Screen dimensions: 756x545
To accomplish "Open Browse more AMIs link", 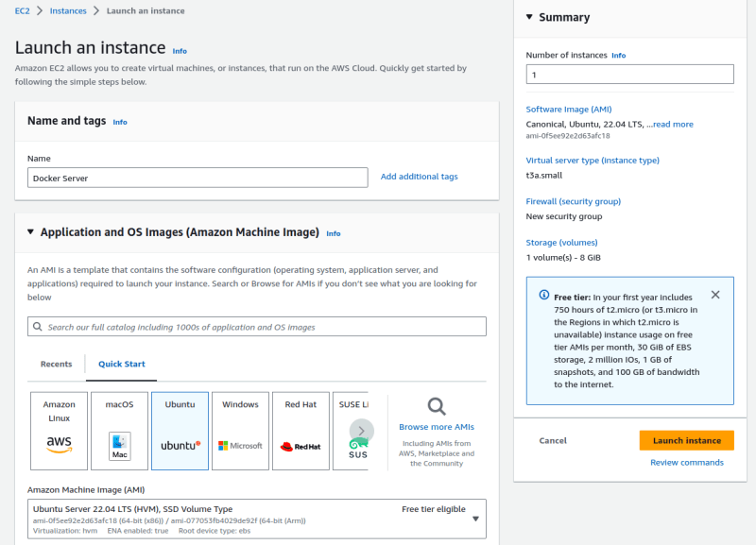I will coord(437,427).
